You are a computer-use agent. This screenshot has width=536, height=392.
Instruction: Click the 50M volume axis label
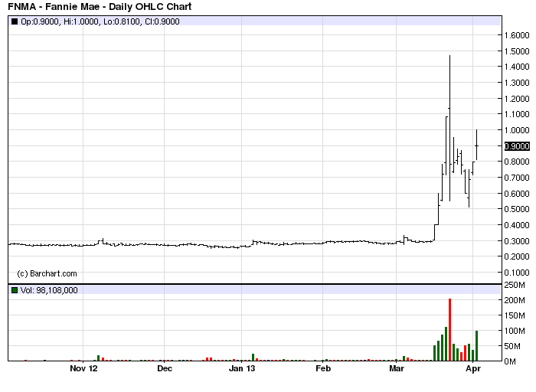512,346
